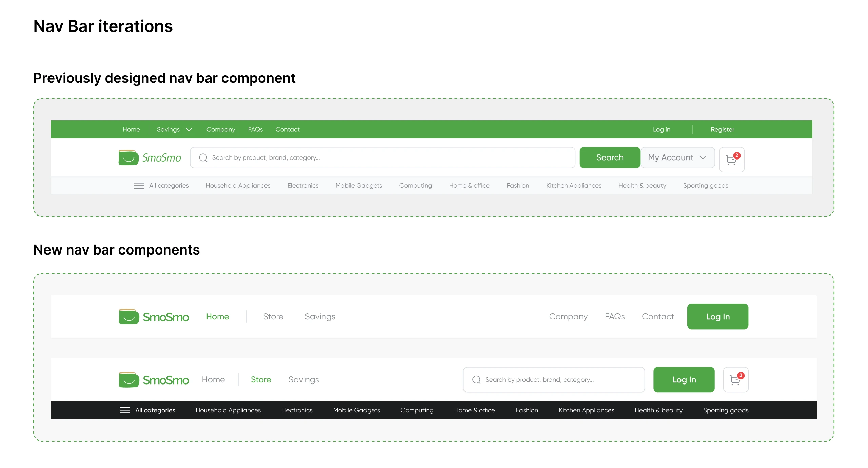Click Register in the green top bar
Viewport: 868px width, 468px height.
(x=722, y=129)
